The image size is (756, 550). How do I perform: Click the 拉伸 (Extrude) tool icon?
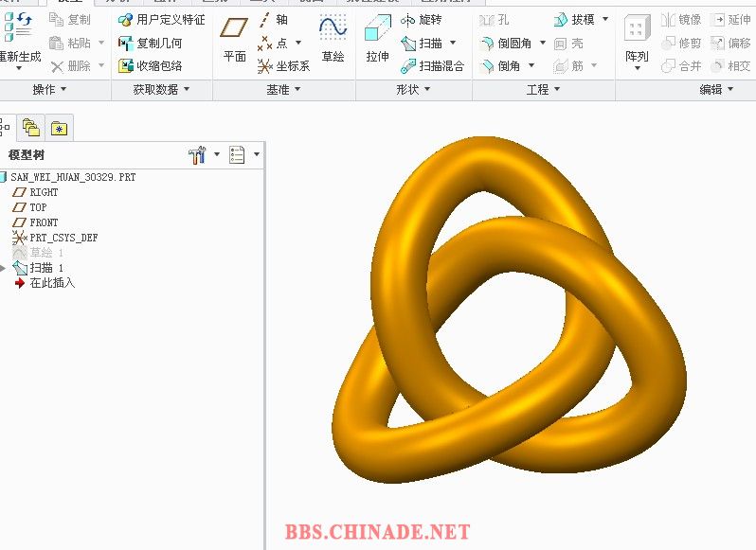[x=377, y=30]
